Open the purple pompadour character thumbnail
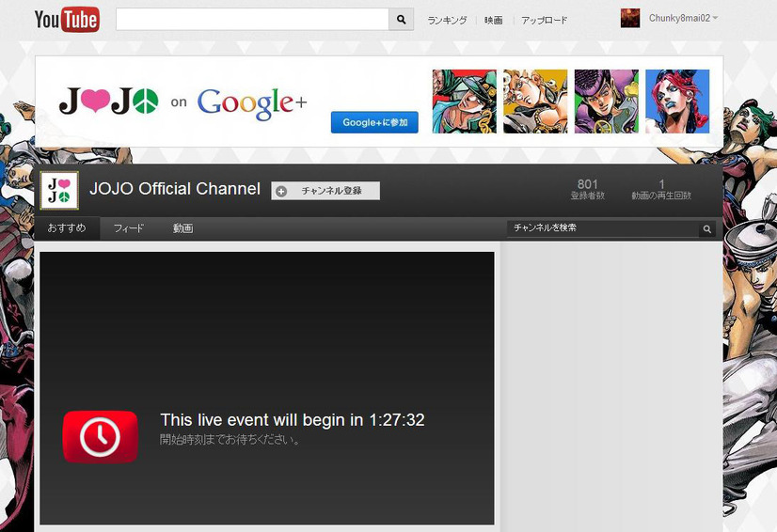This screenshot has width=777, height=532. [607, 102]
